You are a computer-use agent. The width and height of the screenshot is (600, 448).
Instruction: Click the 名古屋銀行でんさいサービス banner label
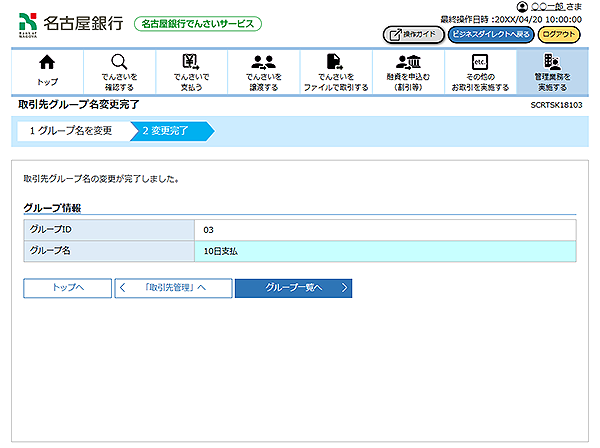[197, 23]
